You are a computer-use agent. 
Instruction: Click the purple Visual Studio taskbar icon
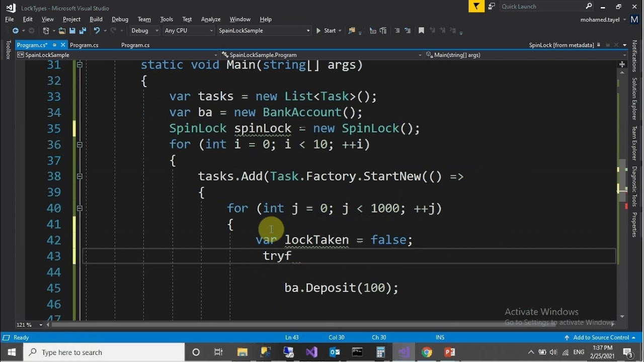[x=311, y=352]
